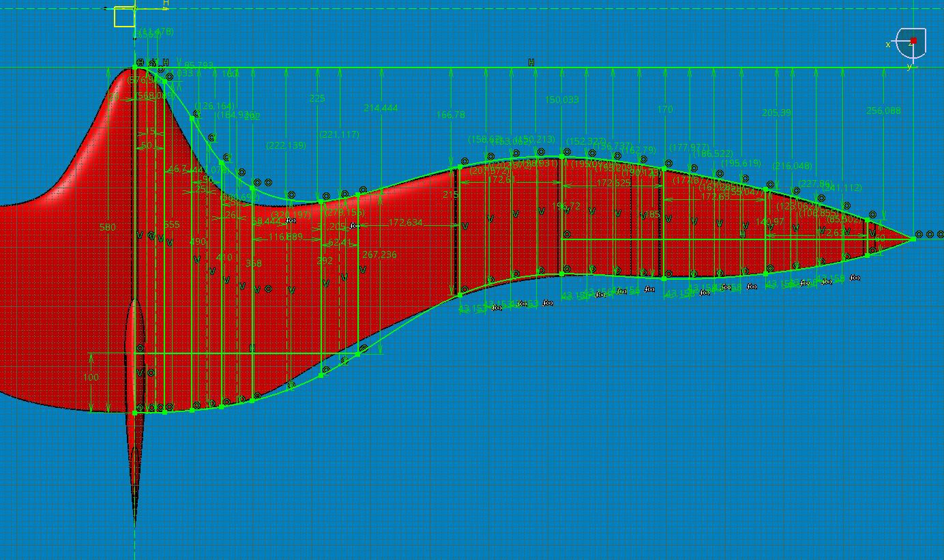Select the 205,39 dimension label
This screenshot has width=944, height=560.
pos(776,113)
